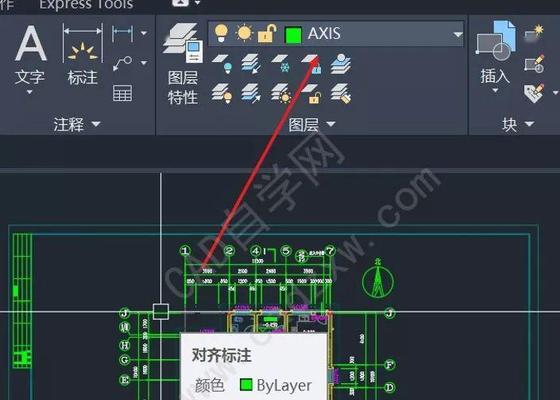Click the Match Layer icon

[x=341, y=94]
